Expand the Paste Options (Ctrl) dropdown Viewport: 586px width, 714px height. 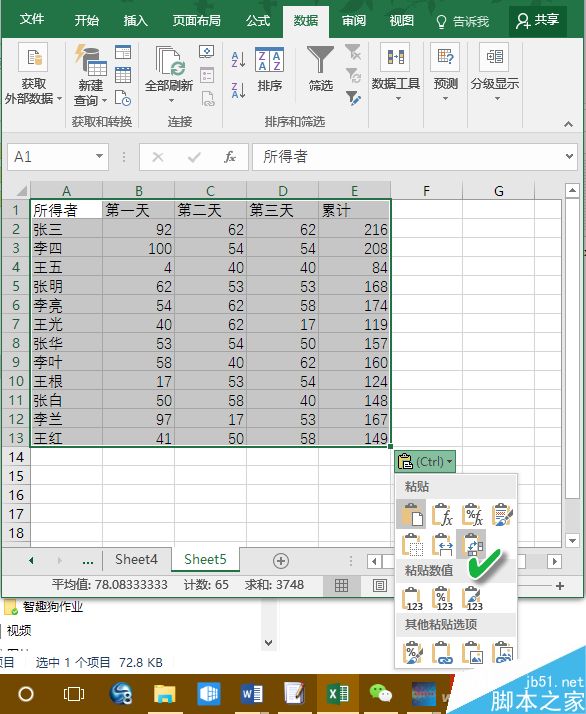tap(426, 462)
